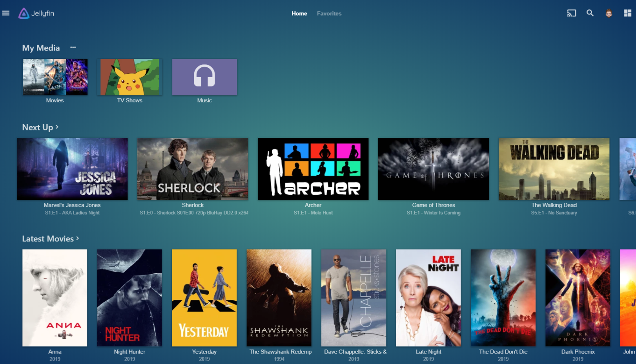Open the Night Hunter movie poster
The image size is (636, 364).
click(x=129, y=298)
